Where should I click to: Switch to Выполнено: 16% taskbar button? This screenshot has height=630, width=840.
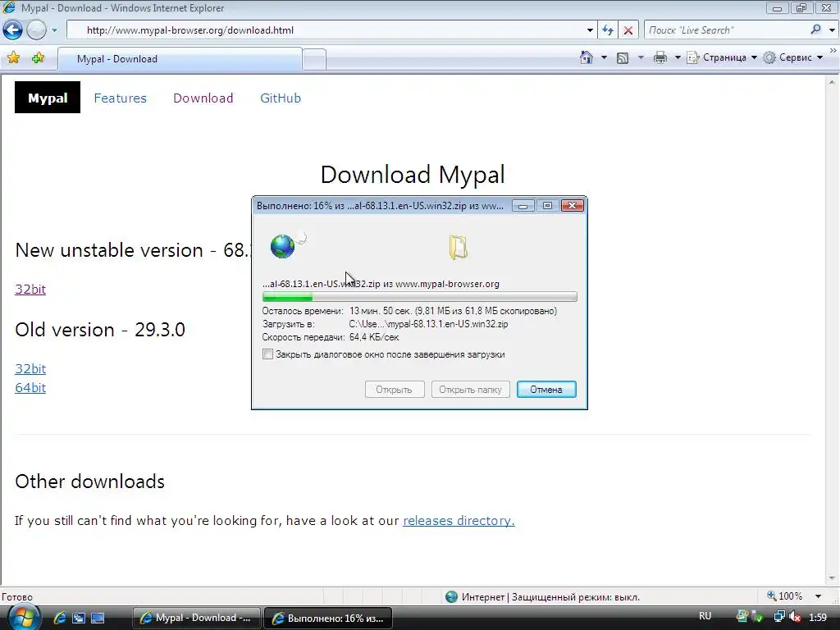click(x=328, y=618)
